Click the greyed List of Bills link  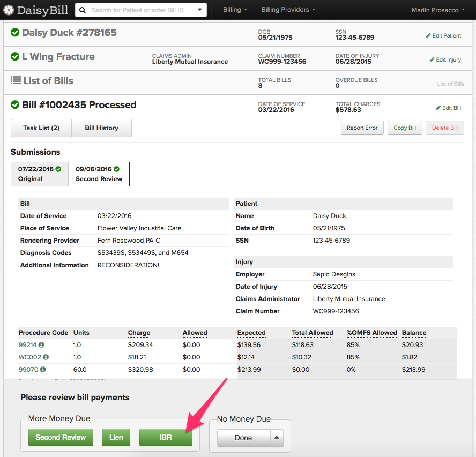pos(450,84)
